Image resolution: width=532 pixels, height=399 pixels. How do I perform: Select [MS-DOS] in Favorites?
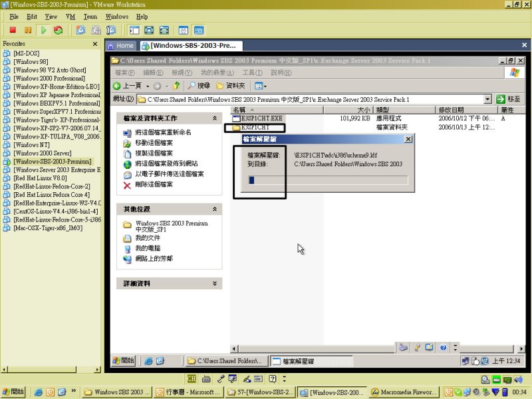pyautogui.click(x=27, y=53)
